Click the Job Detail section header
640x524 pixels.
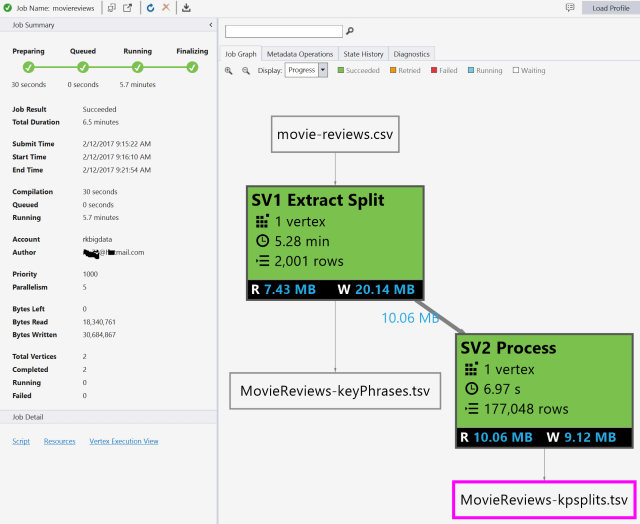pos(30,417)
